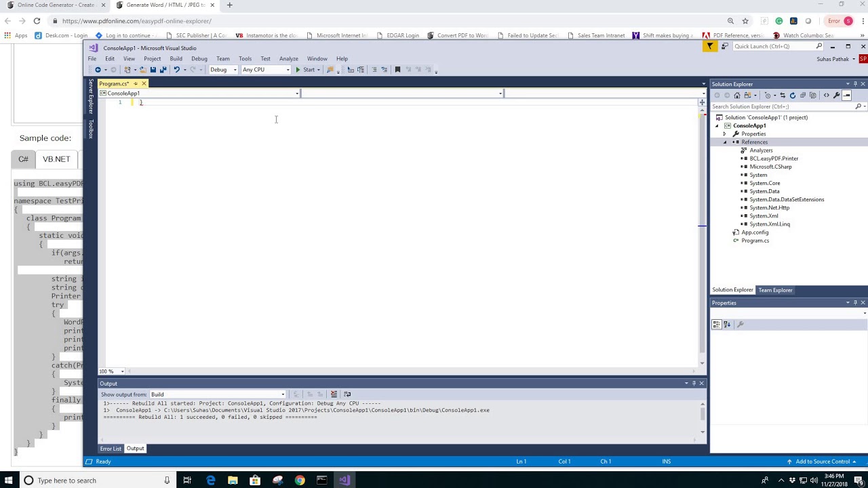Click Categorized icon in Properties panel

tap(716, 325)
